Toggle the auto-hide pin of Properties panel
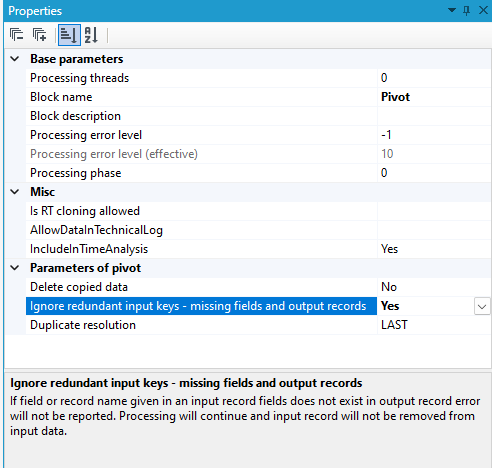The image size is (492, 468). (x=466, y=11)
